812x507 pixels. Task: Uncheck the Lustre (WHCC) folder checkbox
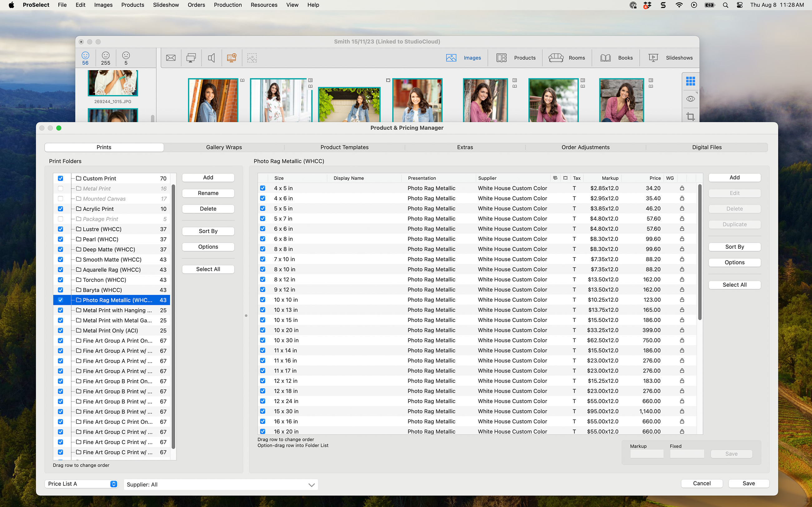pyautogui.click(x=60, y=229)
